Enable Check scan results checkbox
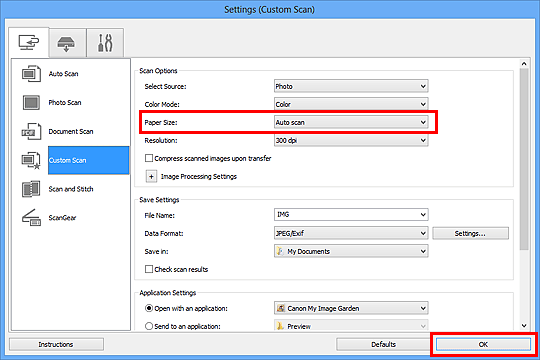Viewport: 540px width, 360px height. (149, 269)
